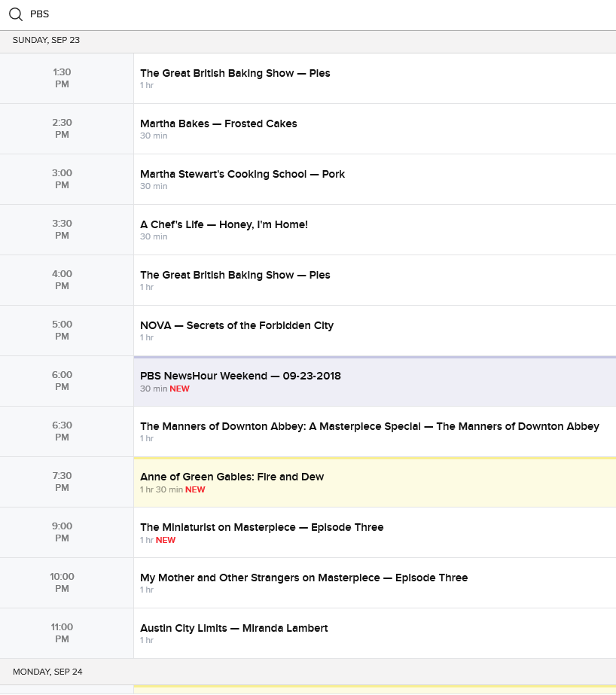Click the 11:00 PM time slot cell
This screenshot has height=695, width=616.
tap(63, 633)
